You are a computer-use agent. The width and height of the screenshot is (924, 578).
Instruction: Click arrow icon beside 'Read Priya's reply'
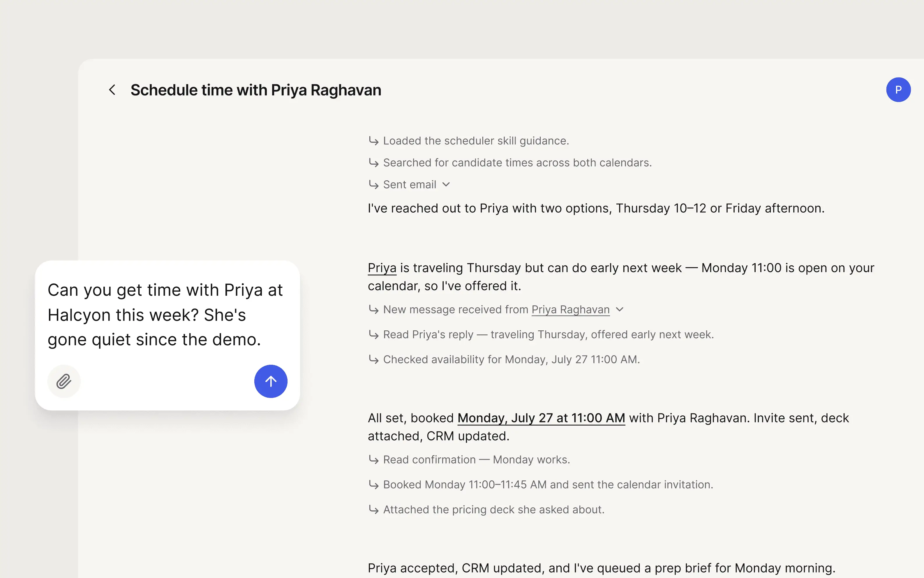pyautogui.click(x=373, y=334)
